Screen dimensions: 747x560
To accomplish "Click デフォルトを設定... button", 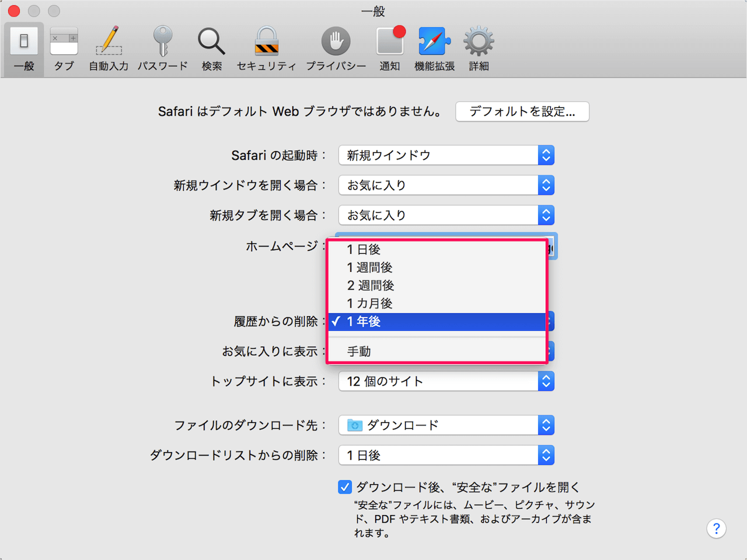I will (522, 111).
